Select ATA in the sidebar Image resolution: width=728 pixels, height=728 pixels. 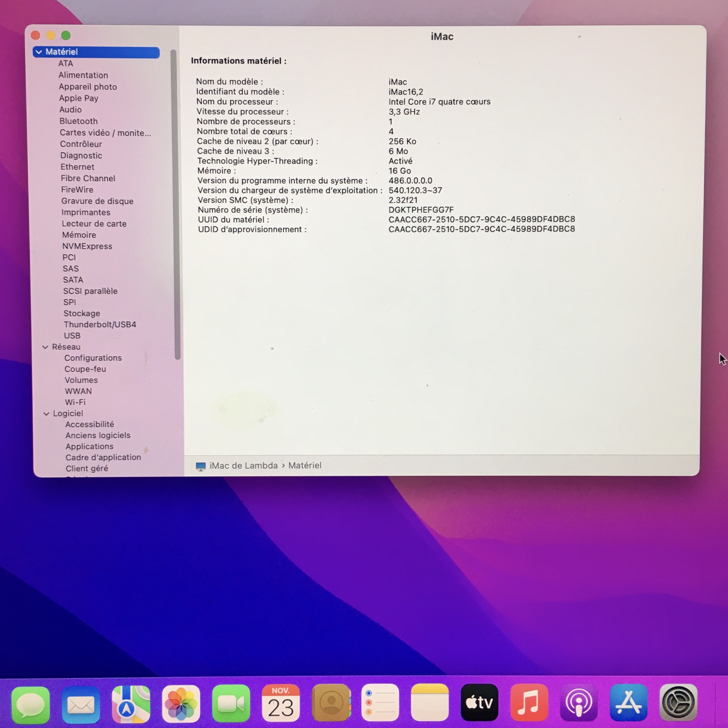click(66, 64)
